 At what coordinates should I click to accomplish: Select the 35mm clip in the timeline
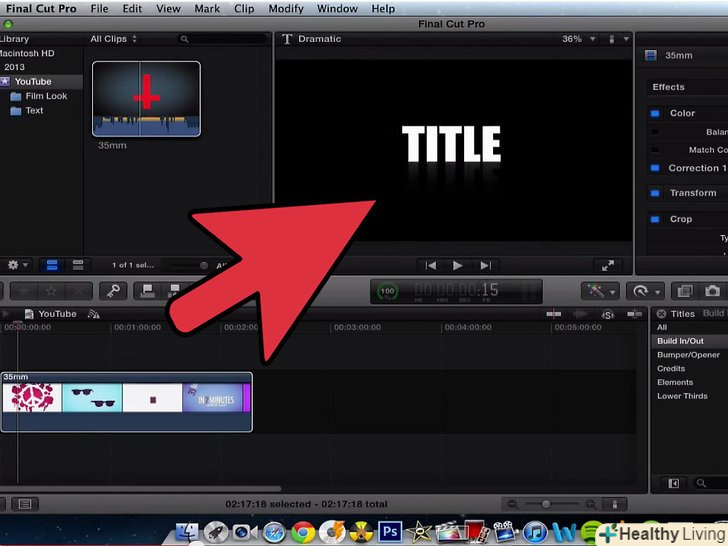(x=127, y=402)
